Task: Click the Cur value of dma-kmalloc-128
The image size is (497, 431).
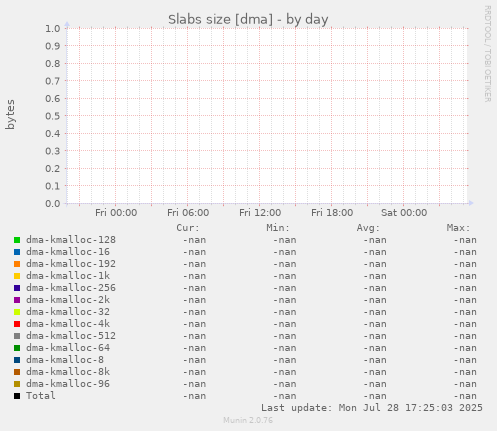Action: [x=194, y=240]
